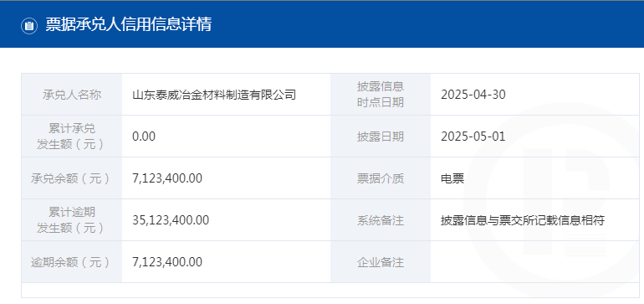The image size is (644, 304).
Task: Click the system remark 披露信息与票交所记载信息相符
Action: (x=523, y=221)
